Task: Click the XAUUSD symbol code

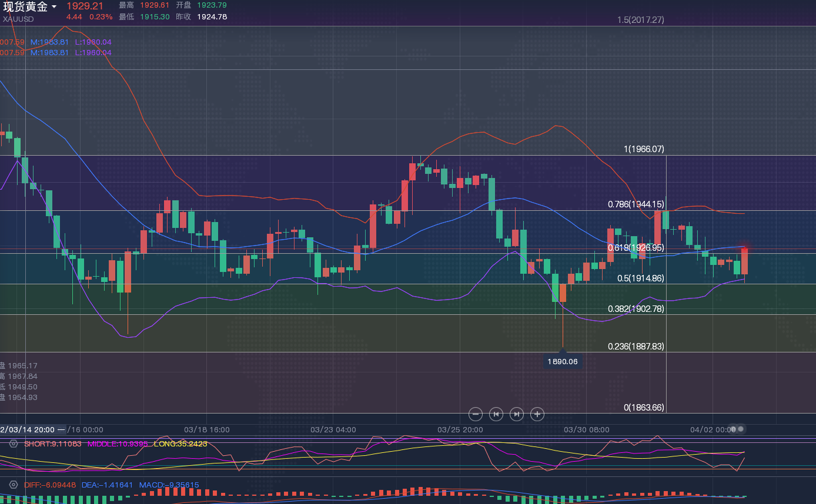Action: point(18,19)
